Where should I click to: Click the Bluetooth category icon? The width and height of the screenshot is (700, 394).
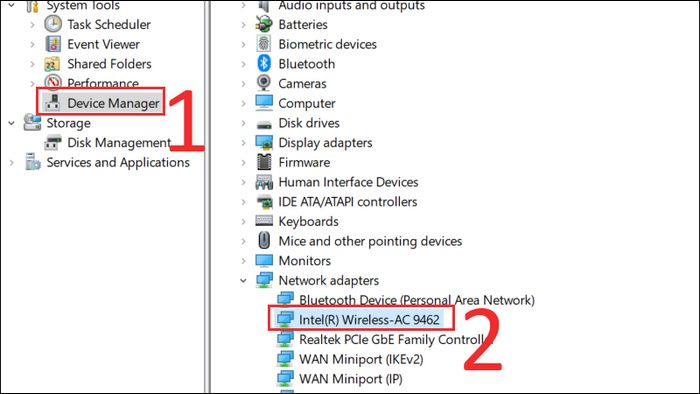click(x=264, y=63)
